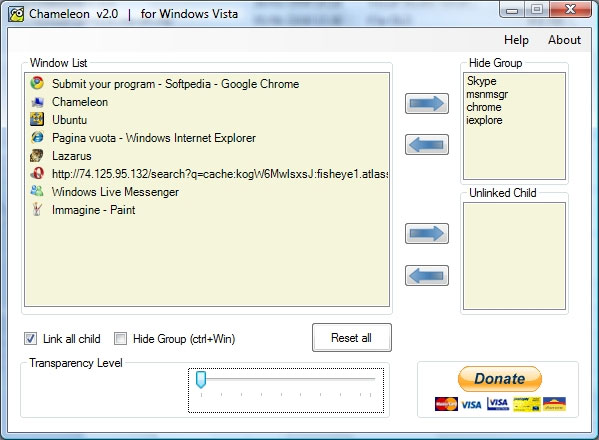
Task: Click the Lazarus window icon
Action: [37, 155]
